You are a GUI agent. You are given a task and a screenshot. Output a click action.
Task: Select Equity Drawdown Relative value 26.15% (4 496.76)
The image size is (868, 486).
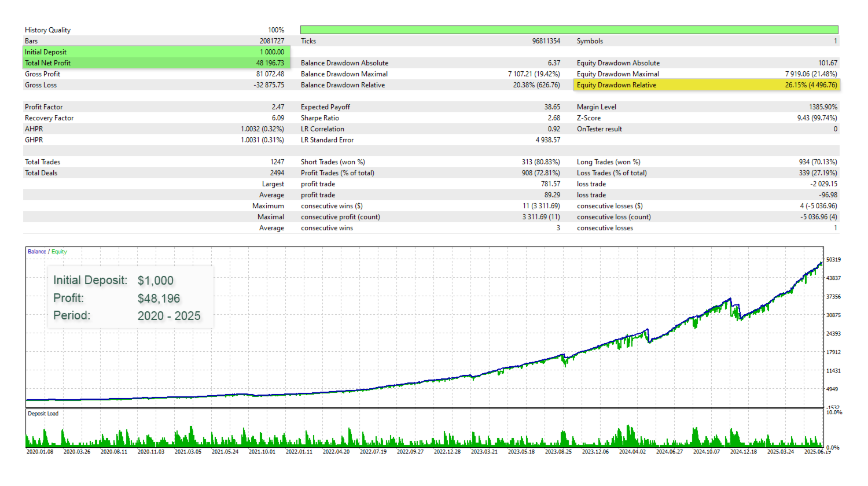pos(811,85)
